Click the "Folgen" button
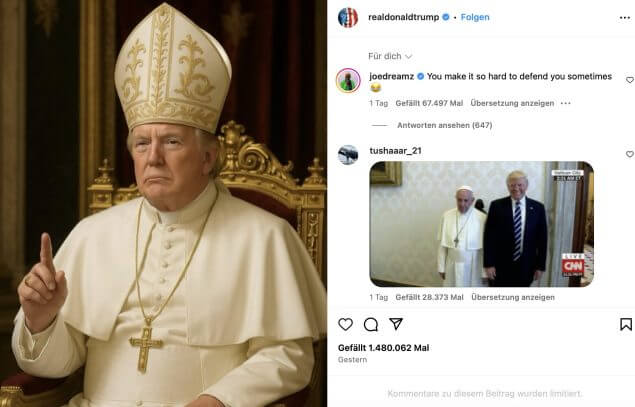The height and width of the screenshot is (407, 635). click(475, 17)
